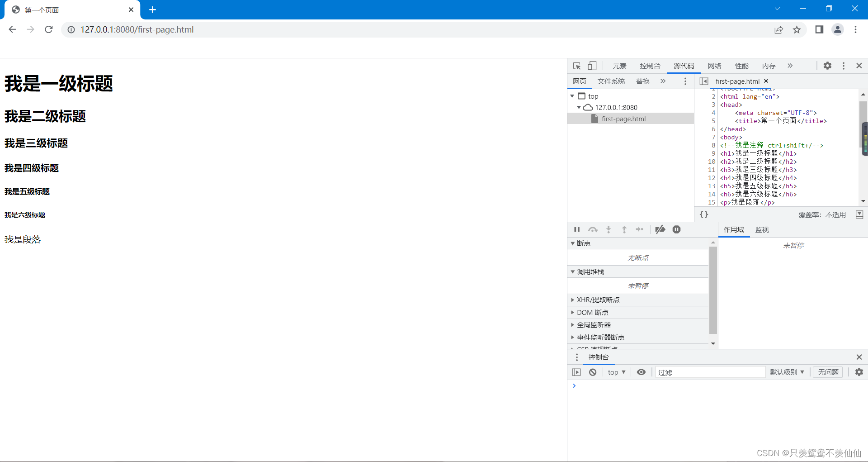Close the first-page.html editor tab
Image resolution: width=868 pixels, height=462 pixels.
pyautogui.click(x=766, y=81)
